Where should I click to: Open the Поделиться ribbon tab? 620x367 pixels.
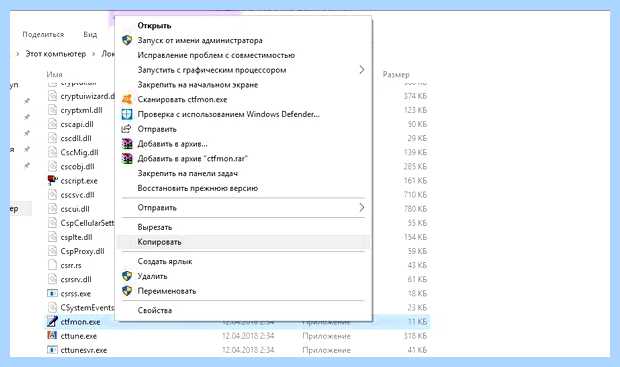[43, 35]
